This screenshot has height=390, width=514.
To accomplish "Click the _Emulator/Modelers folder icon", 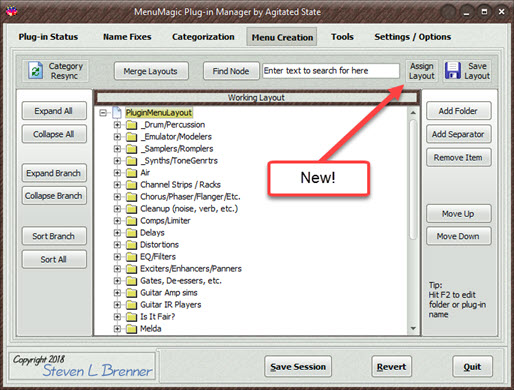I will [x=131, y=137].
